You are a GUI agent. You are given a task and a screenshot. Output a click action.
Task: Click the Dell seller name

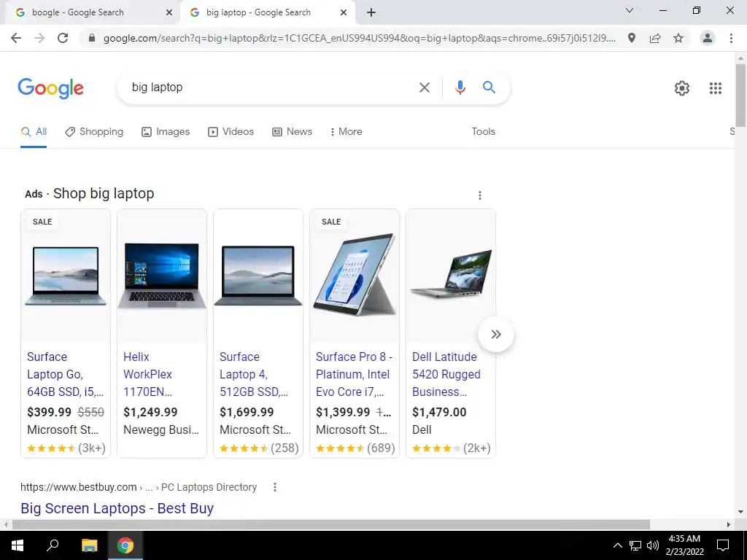click(422, 429)
